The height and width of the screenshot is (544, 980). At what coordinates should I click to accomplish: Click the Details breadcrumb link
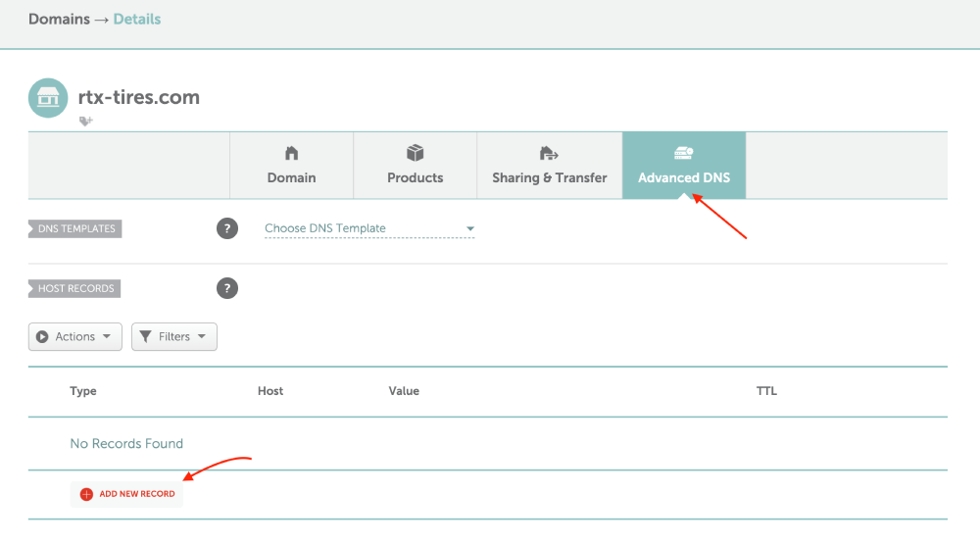[137, 20]
